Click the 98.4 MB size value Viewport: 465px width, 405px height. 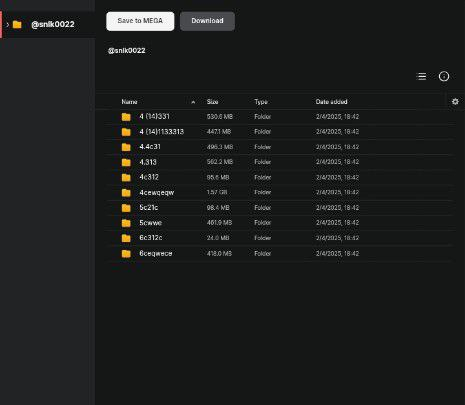(x=218, y=208)
